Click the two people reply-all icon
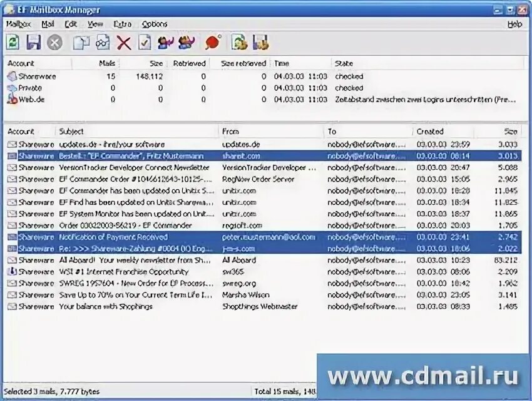The height and width of the screenshot is (401, 532). click(187, 43)
